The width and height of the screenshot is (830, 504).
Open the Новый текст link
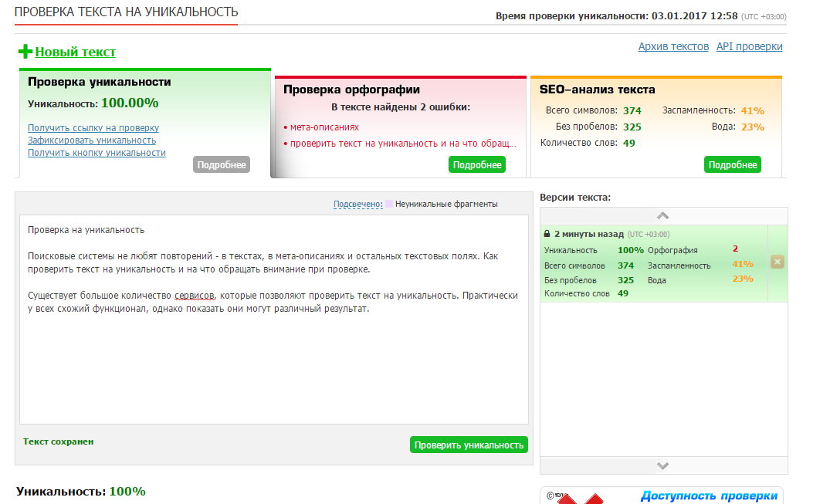coord(75,52)
